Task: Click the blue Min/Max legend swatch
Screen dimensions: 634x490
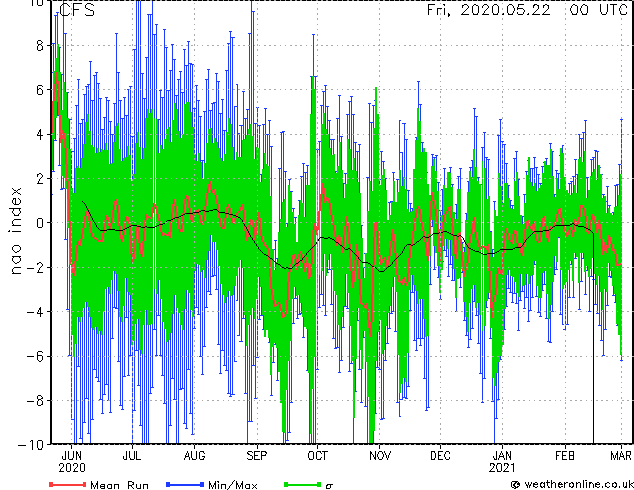Action: coord(185,484)
